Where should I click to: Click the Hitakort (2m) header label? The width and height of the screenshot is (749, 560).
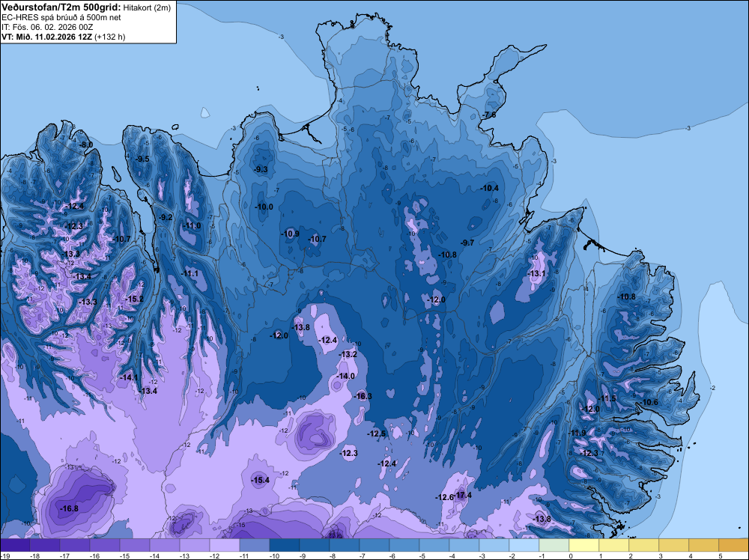point(147,7)
